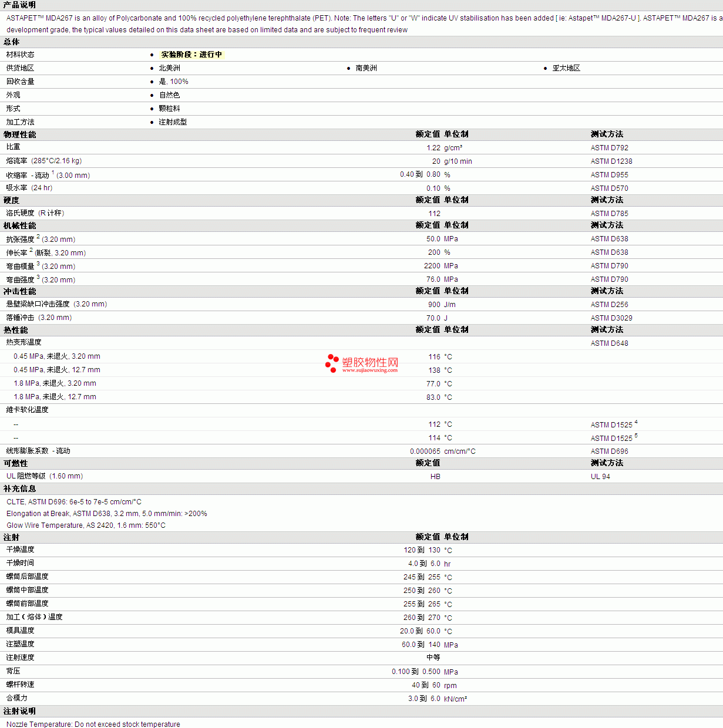Image resolution: width=723 pixels, height=728 pixels.
Task: Click the 线形膨胀系数 value 0.000065
Action: (425, 451)
